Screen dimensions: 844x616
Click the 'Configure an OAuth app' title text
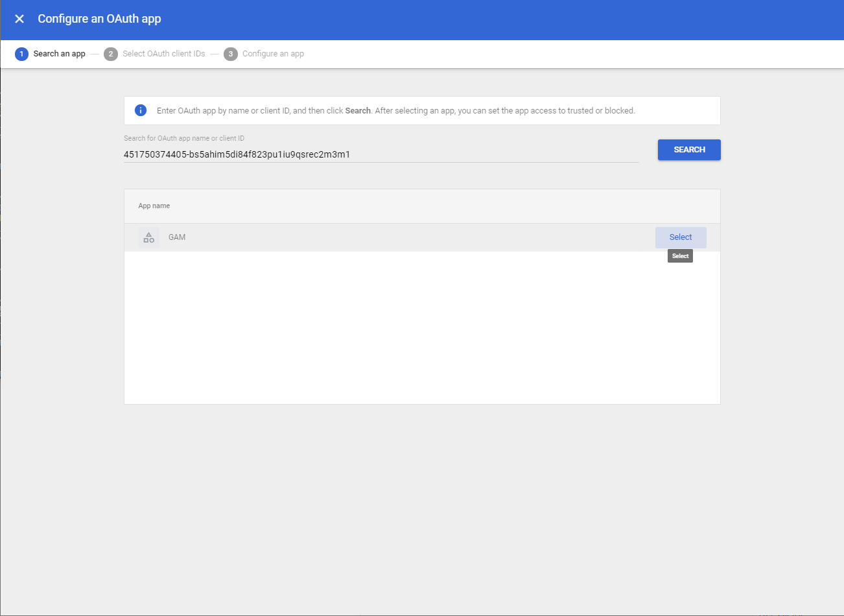click(99, 19)
